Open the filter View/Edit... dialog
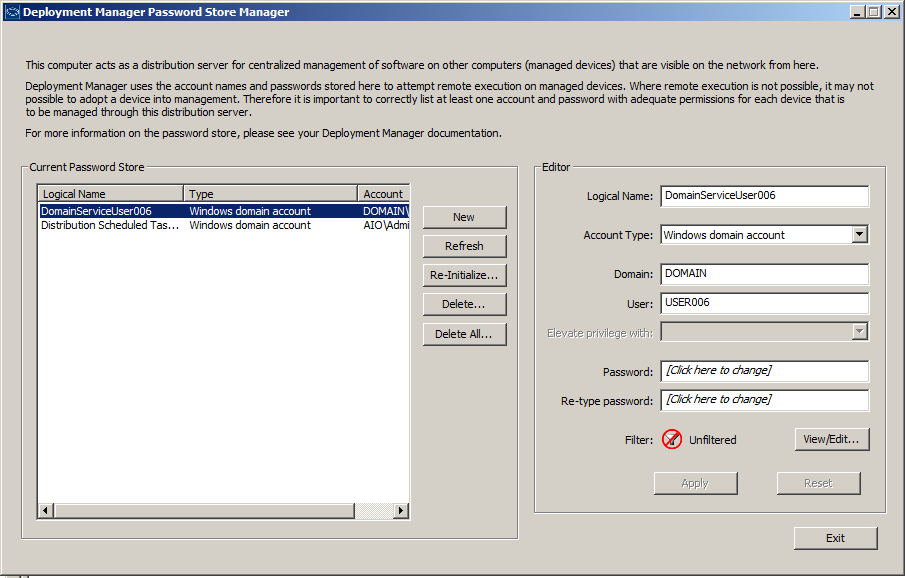Viewport: 906px width, 578px height. click(831, 439)
